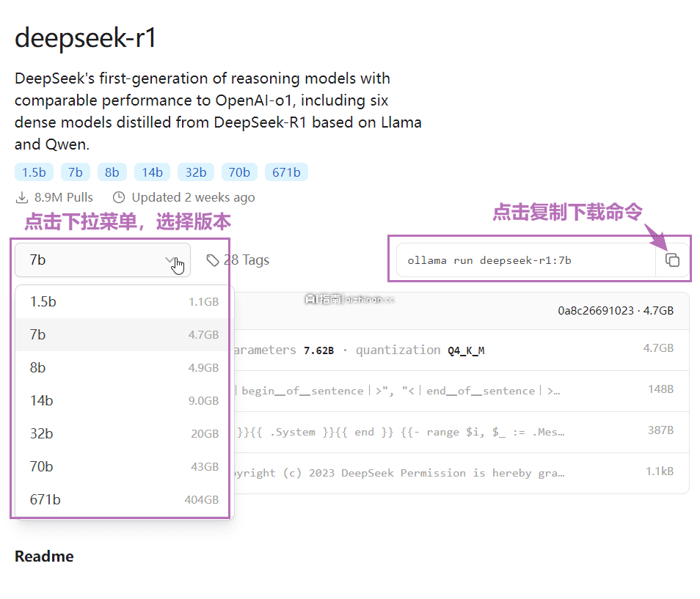Viewport: 700px width, 599px height.
Task: Click the 148B file size value
Action: click(660, 389)
